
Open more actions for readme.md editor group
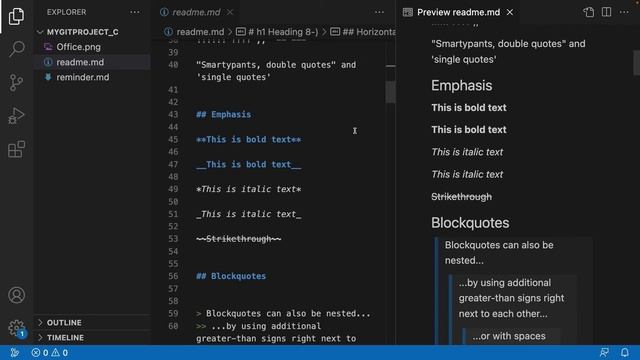pos(379,12)
